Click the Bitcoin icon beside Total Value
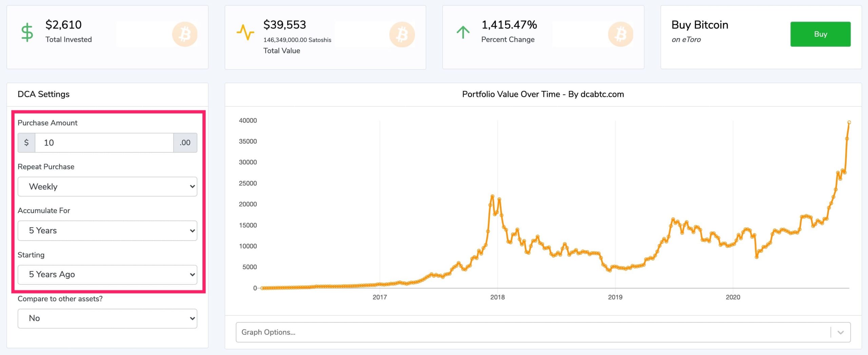Viewport: 868px width, 355px height. coord(402,34)
